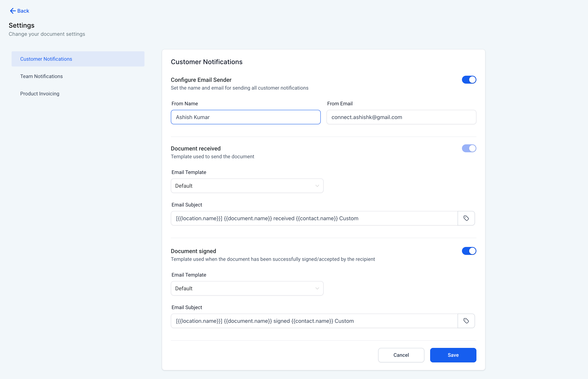Toggle the Document received switch
This screenshot has height=379, width=588.
point(469,148)
